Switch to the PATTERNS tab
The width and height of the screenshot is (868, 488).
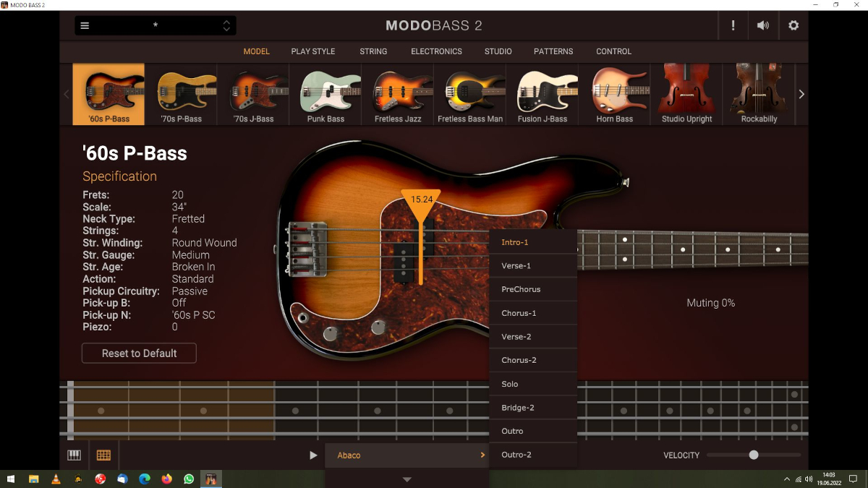[x=553, y=51]
